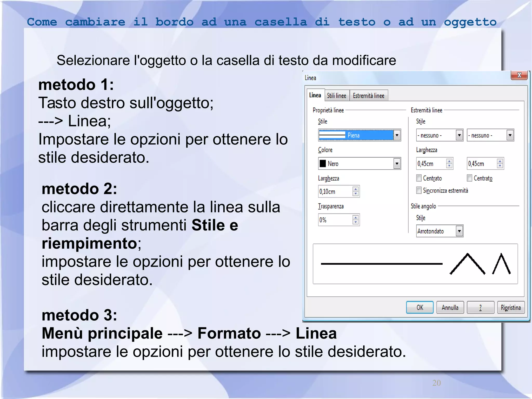This screenshot has height=399, width=532.
Task: Adjust the 0% transparency spinner
Action: coord(356,220)
